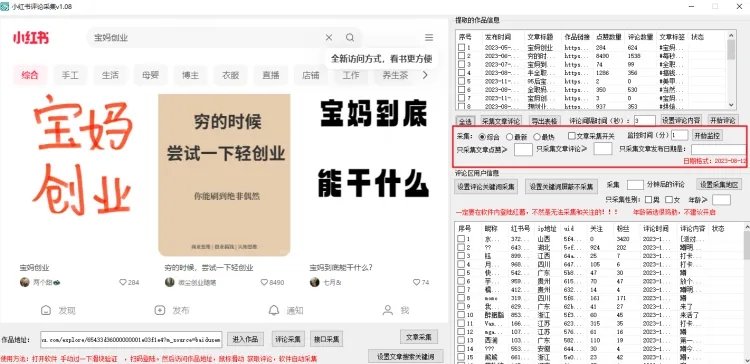Check row 10 in the comment users table

[x=461, y=315]
